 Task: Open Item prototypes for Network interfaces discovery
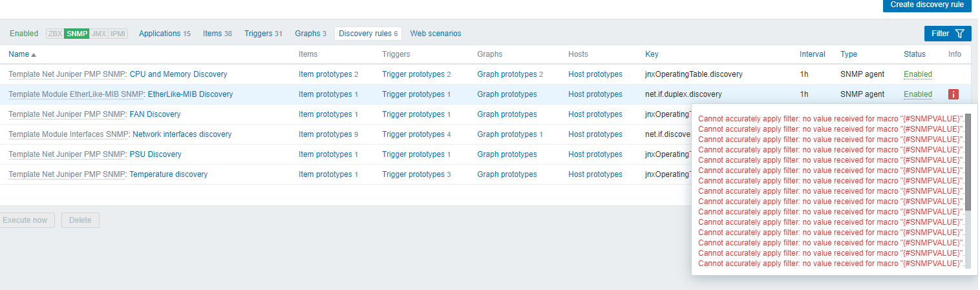click(325, 134)
